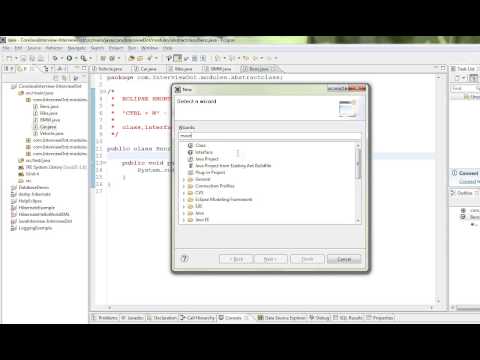480x360 pixels.
Task: Click the Back button in New dialog
Action: (236, 259)
